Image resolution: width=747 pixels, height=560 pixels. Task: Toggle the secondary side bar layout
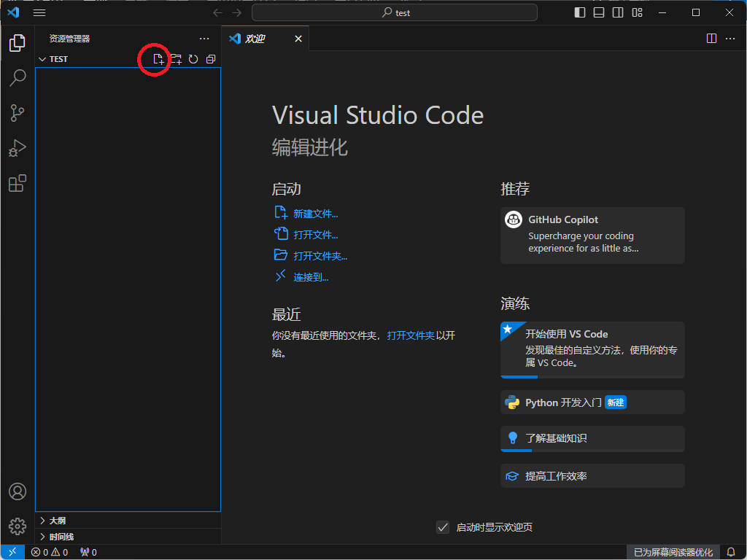[x=618, y=13]
